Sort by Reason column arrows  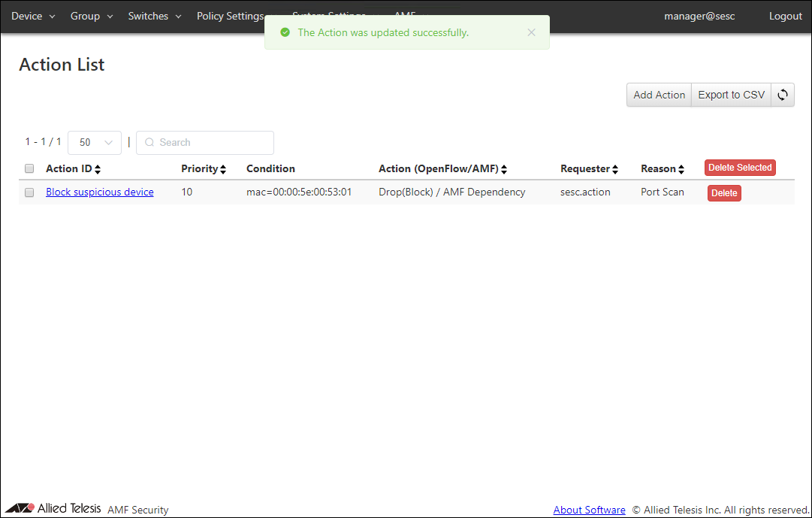(681, 169)
